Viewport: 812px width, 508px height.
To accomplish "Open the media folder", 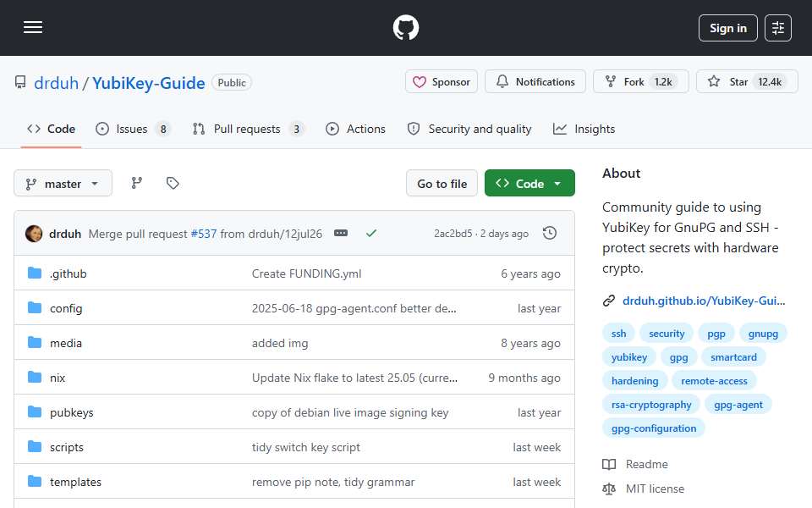I will [x=66, y=343].
